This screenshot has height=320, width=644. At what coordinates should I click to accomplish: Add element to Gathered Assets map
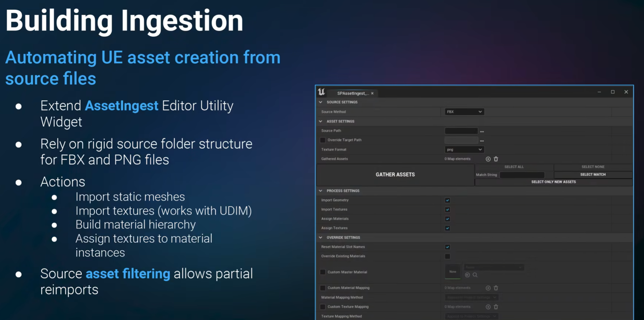click(x=488, y=159)
